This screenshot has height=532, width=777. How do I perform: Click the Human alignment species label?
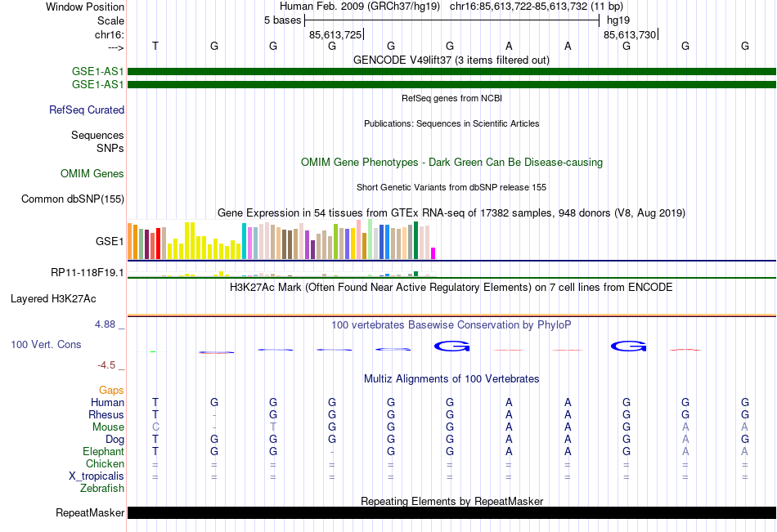[x=107, y=402]
